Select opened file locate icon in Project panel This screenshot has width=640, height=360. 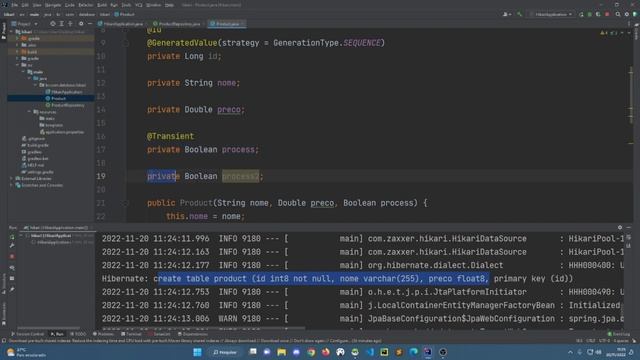point(53,24)
